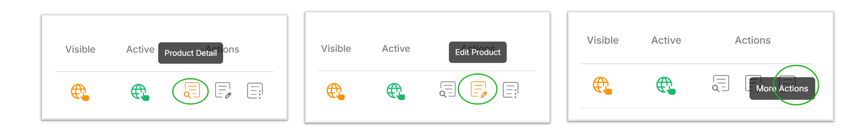
Task: Select Visible column header in More Actions tooltip panel
Action: click(x=602, y=40)
